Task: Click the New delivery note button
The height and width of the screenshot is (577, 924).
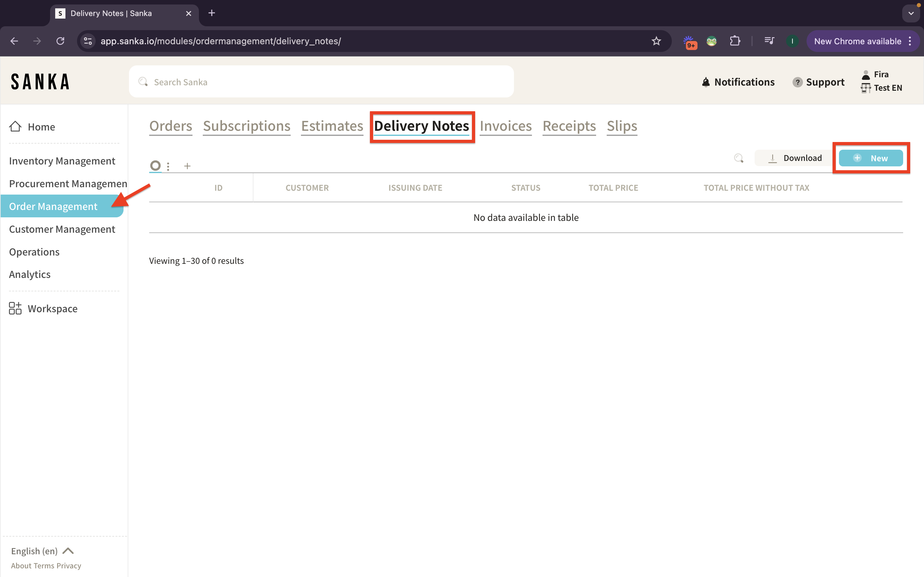Action: pos(870,158)
